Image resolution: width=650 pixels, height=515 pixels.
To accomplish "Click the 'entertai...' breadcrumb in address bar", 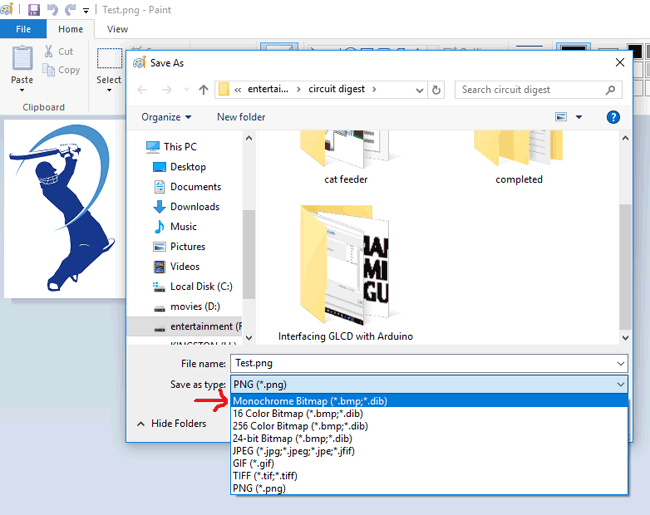I will [268, 89].
